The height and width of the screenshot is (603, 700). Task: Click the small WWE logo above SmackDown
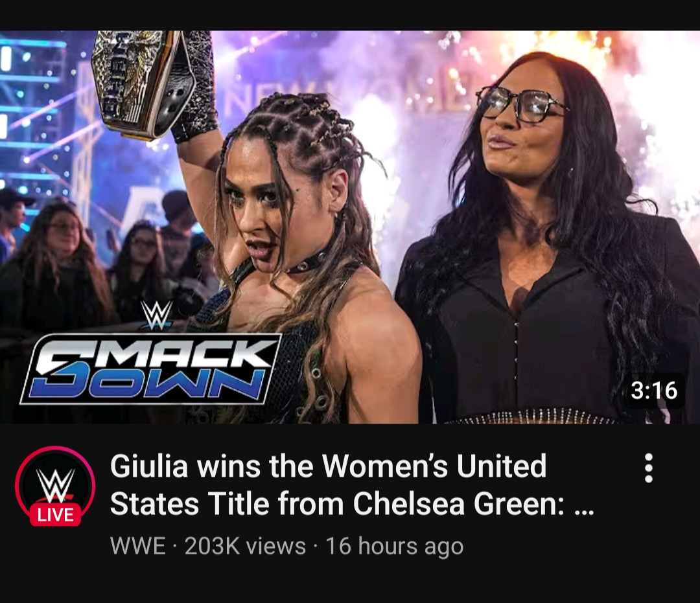pyautogui.click(x=156, y=315)
